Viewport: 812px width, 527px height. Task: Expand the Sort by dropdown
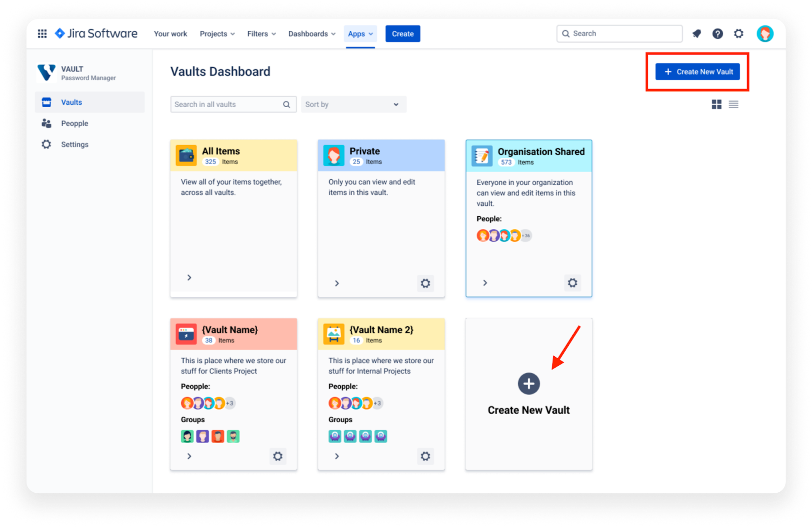pos(353,104)
